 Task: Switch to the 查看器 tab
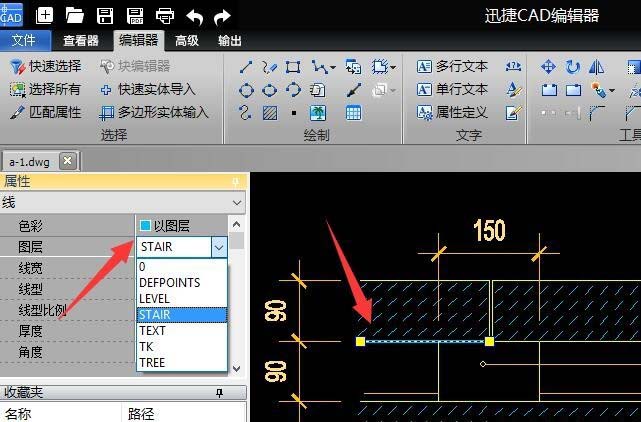[81, 40]
